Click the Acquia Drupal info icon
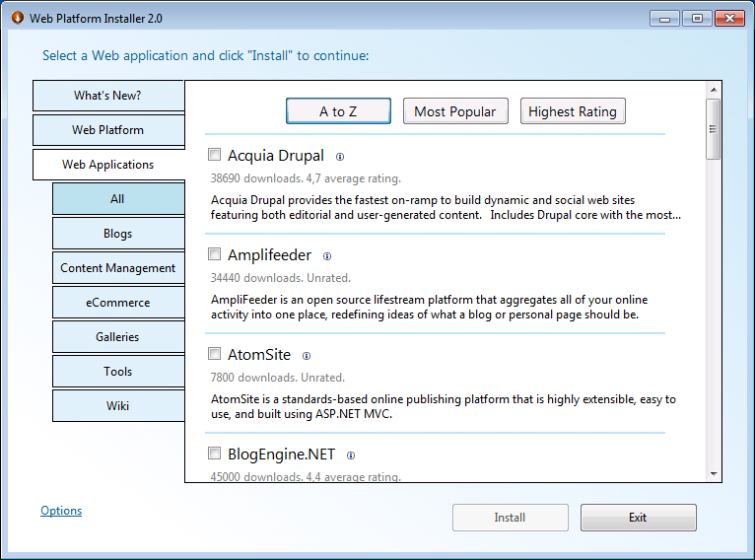 tap(340, 157)
